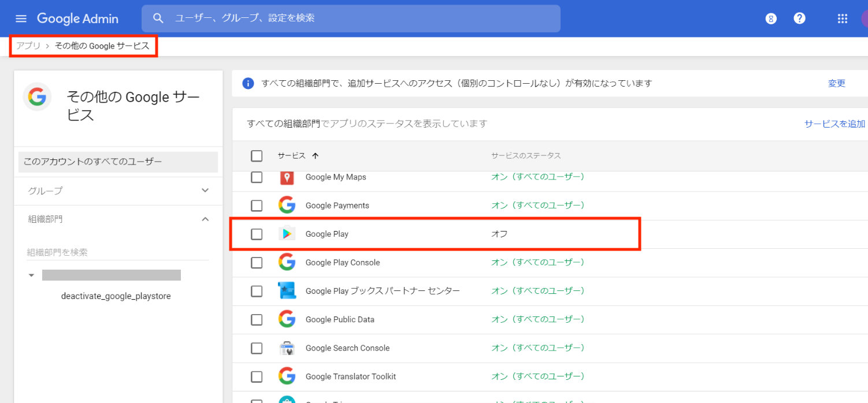The width and height of the screenshot is (868, 403).
Task: Click the sort arrow next to サービス
Action: click(315, 156)
